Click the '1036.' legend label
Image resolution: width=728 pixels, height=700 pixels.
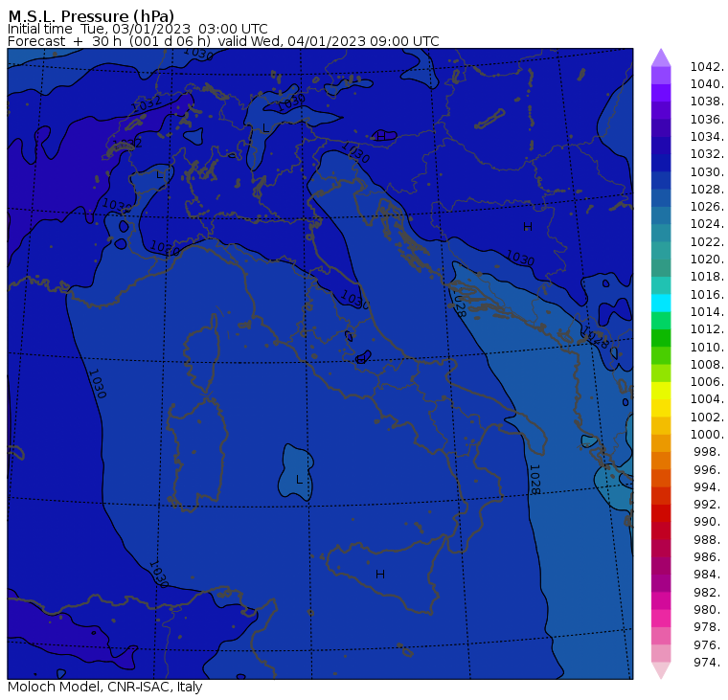(x=707, y=120)
